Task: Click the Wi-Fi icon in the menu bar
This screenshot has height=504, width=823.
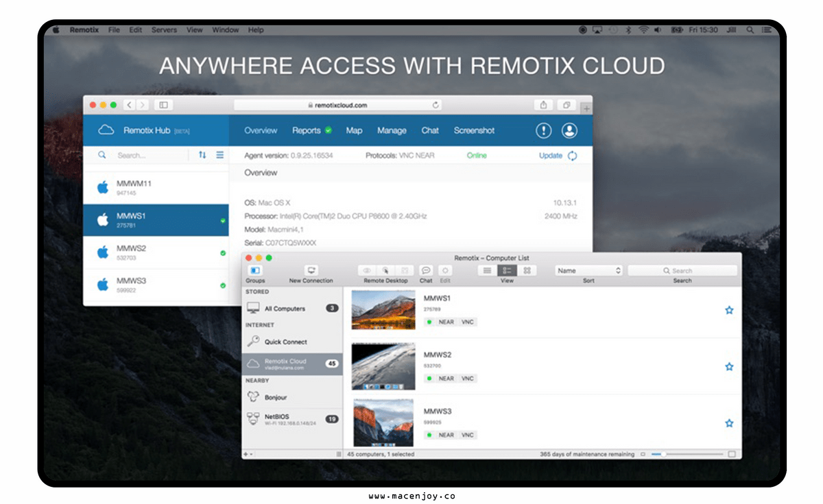Action: pyautogui.click(x=643, y=30)
